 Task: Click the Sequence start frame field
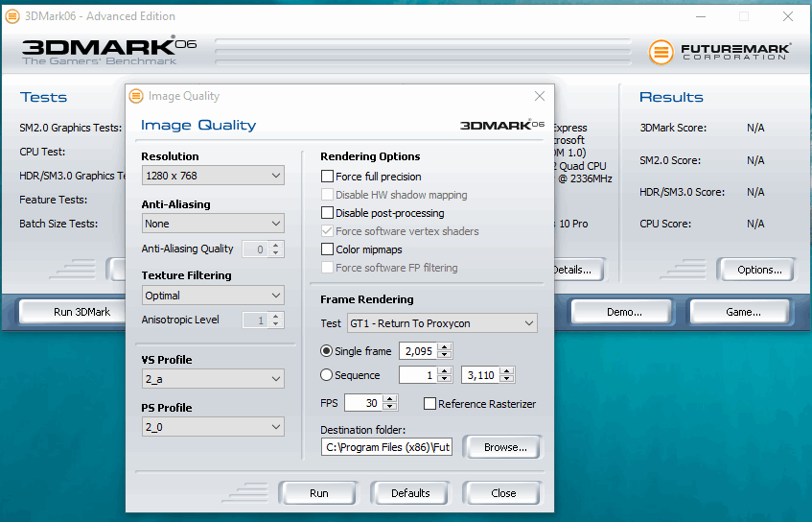418,375
